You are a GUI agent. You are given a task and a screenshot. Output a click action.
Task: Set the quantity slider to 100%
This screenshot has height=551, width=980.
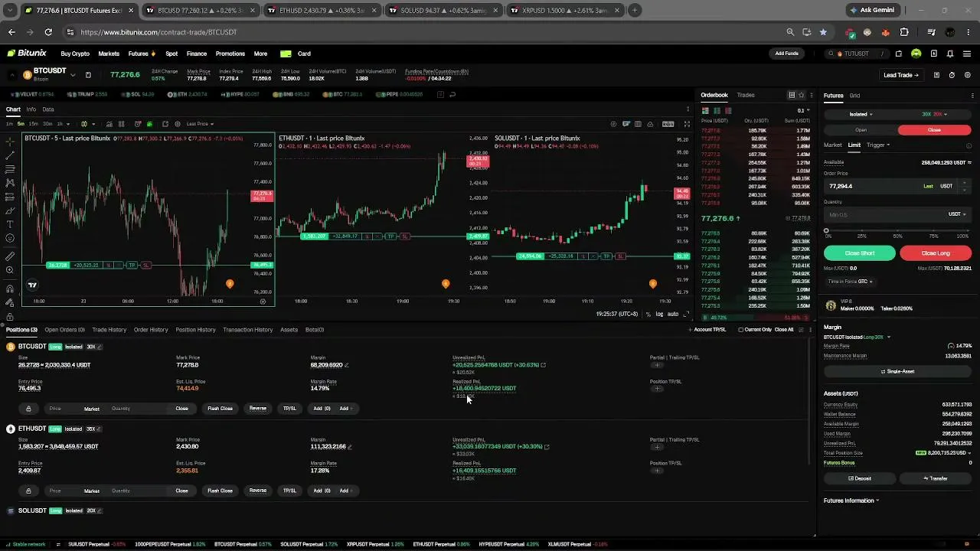tap(969, 231)
